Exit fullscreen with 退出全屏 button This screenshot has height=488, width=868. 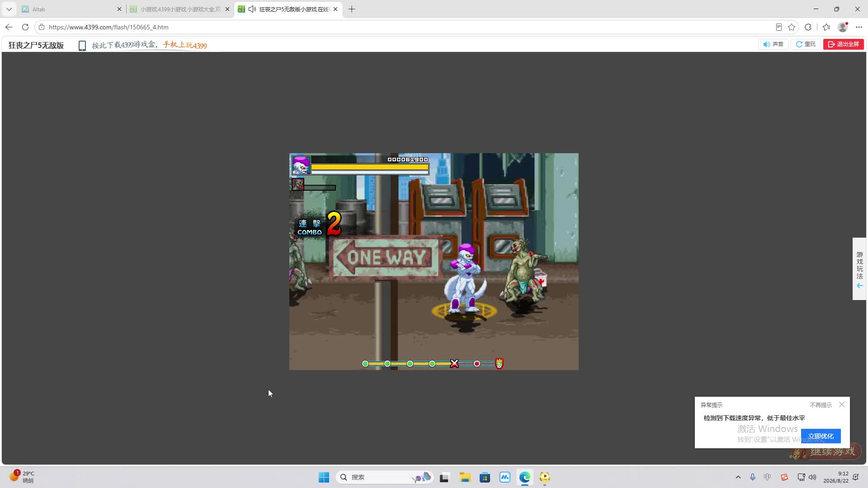click(844, 44)
